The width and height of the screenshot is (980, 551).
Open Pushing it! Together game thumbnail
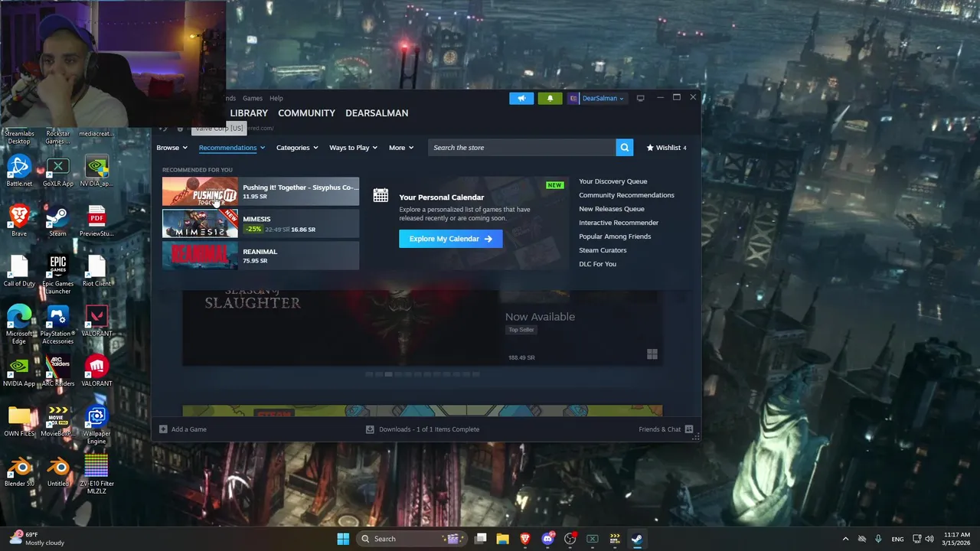[200, 191]
